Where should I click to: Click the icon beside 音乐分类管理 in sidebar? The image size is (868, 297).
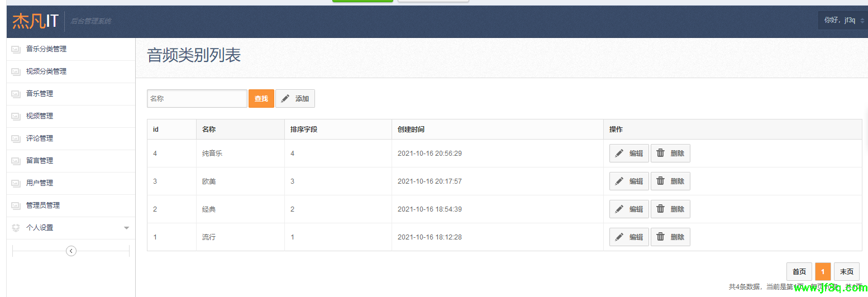click(x=16, y=50)
